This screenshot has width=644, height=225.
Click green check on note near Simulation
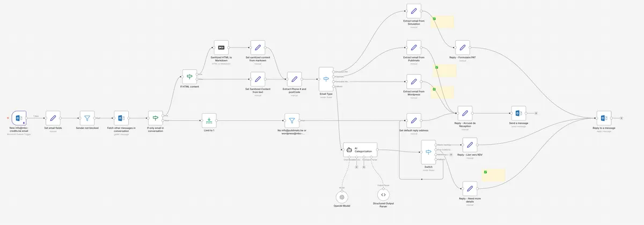434,19
